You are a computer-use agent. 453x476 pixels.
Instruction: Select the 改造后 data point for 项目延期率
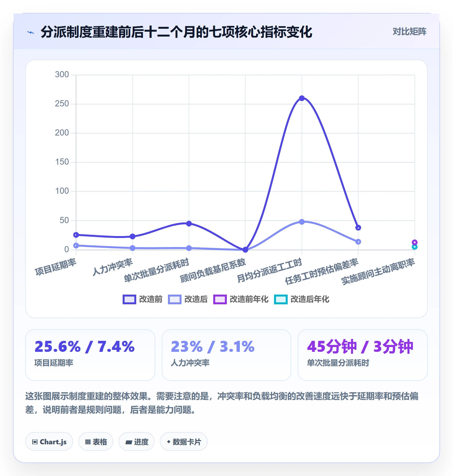pos(76,245)
